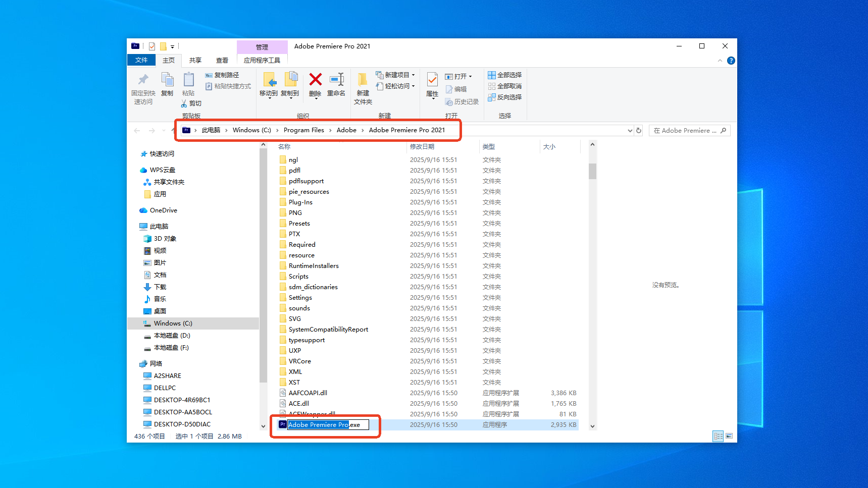Click the Move to (移动到) icon
This screenshot has width=868, height=488.
pyautogui.click(x=269, y=80)
